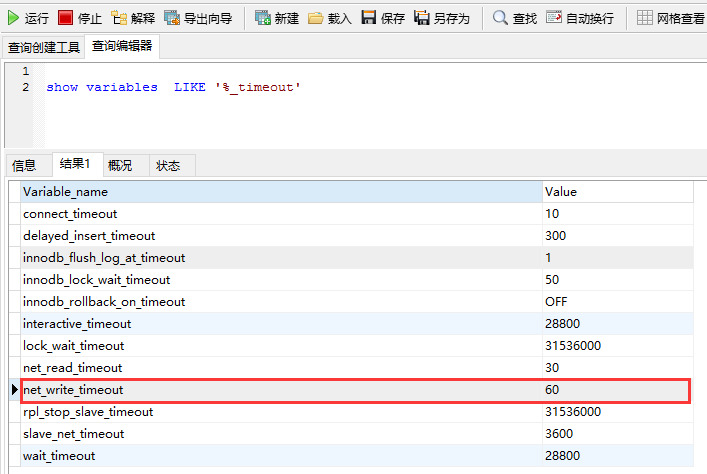Create a new query with 新建

pos(263,17)
